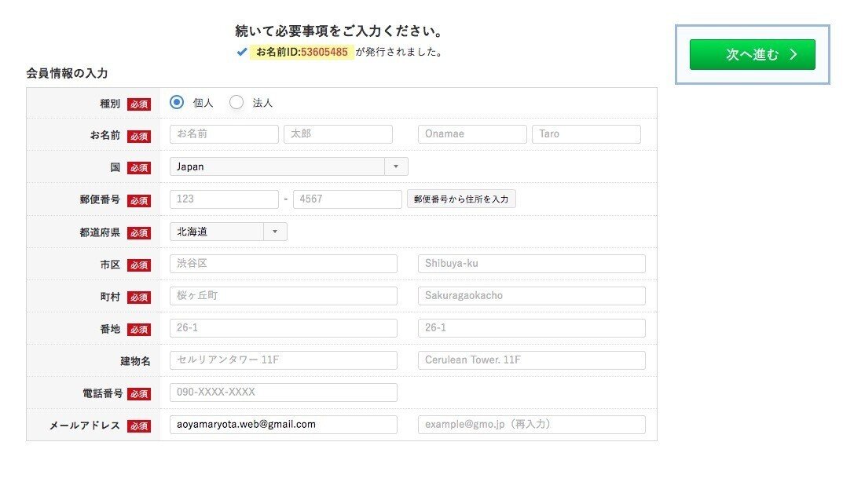Focus the 太郎 given name field
The width and height of the screenshot is (854, 504).
(339, 134)
